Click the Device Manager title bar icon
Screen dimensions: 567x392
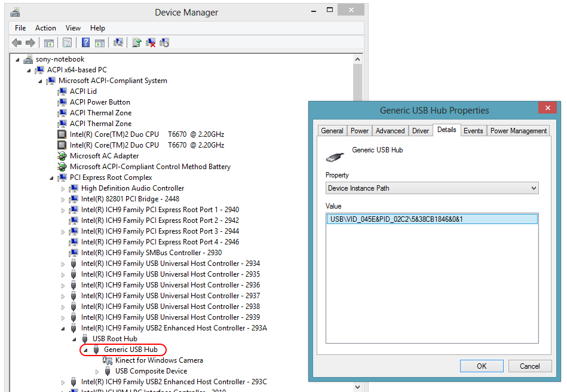coord(15,13)
